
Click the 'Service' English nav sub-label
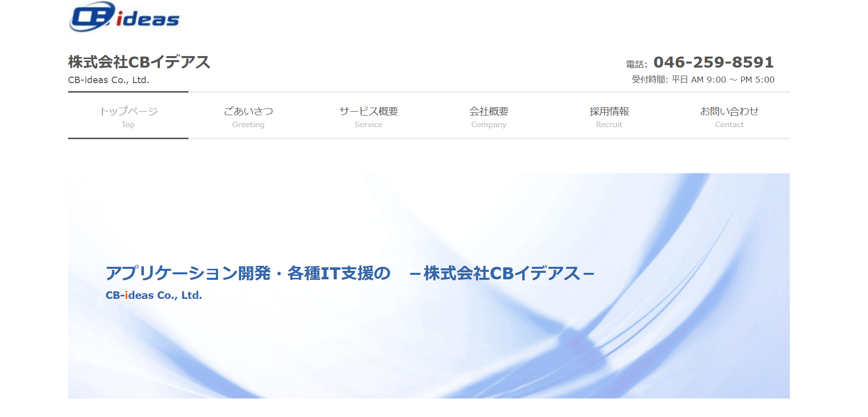point(368,125)
